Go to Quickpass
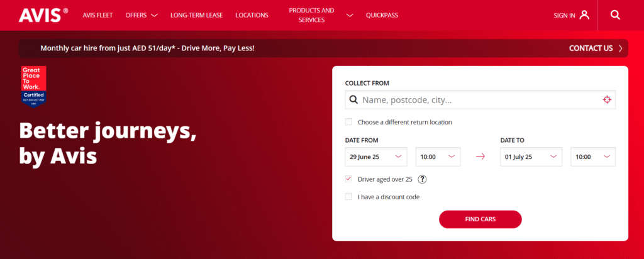The width and height of the screenshot is (644, 259). point(382,15)
